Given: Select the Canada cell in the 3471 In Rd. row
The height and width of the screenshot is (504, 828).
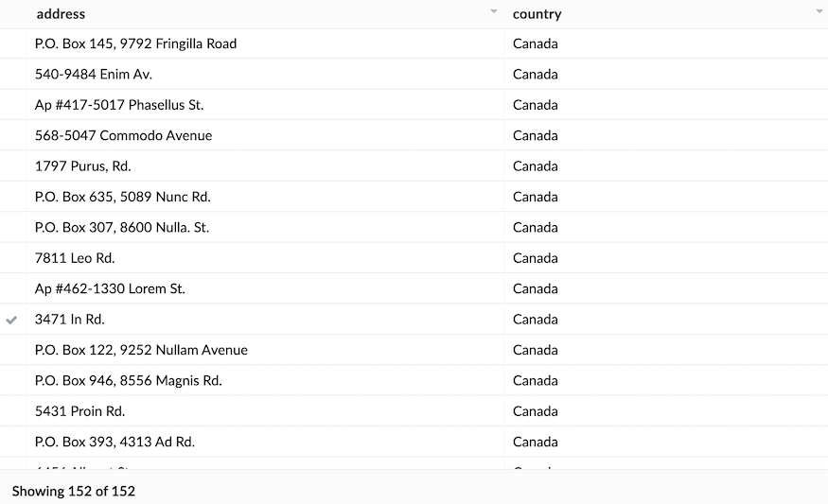Looking at the screenshot, I should click(x=536, y=320).
